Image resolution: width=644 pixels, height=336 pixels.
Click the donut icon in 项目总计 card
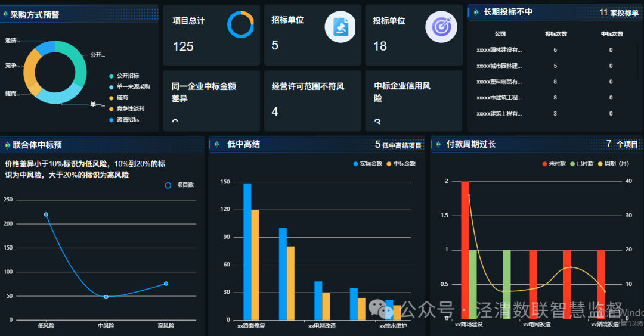point(241,24)
